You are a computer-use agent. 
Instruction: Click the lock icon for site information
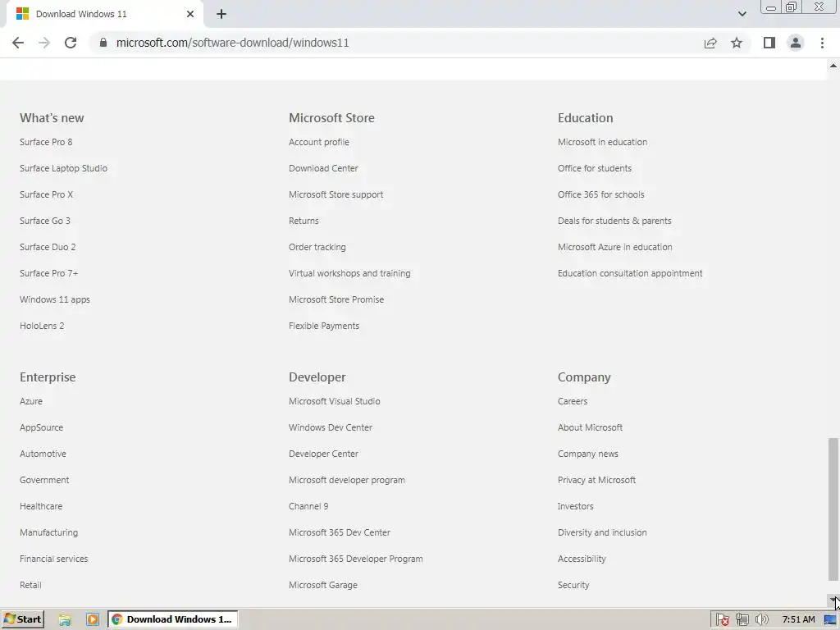[103, 43]
